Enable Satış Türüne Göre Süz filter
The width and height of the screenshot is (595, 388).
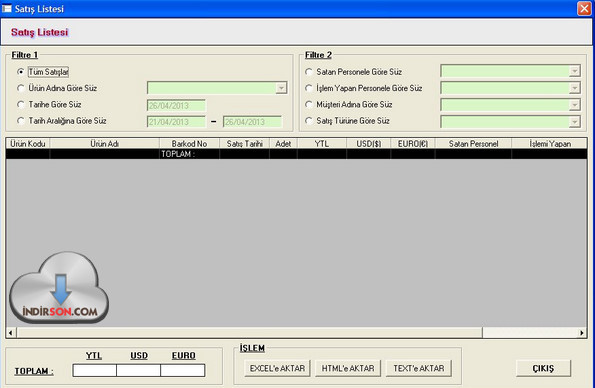[x=309, y=121]
